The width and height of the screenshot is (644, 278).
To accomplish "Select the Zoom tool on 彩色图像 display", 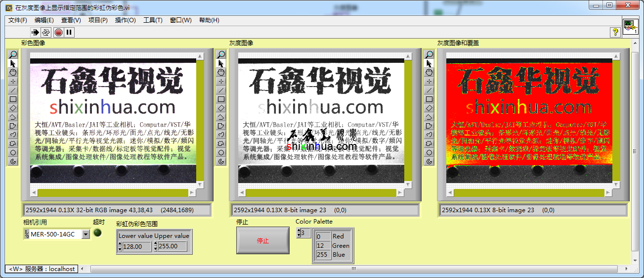I will pos(13,54).
